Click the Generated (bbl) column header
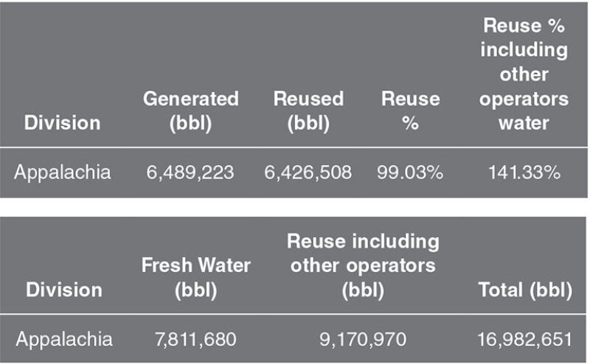This screenshot has height=364, width=590. click(x=190, y=110)
